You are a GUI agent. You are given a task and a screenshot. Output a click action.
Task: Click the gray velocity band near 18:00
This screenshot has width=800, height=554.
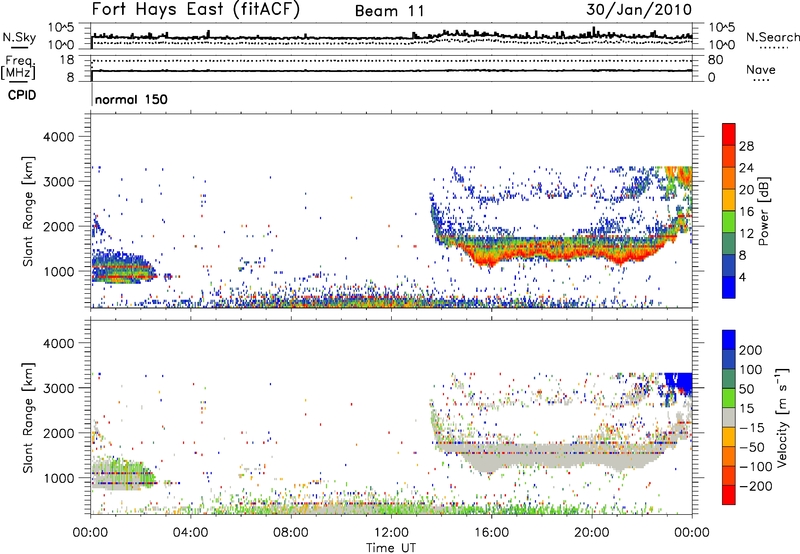click(542, 456)
